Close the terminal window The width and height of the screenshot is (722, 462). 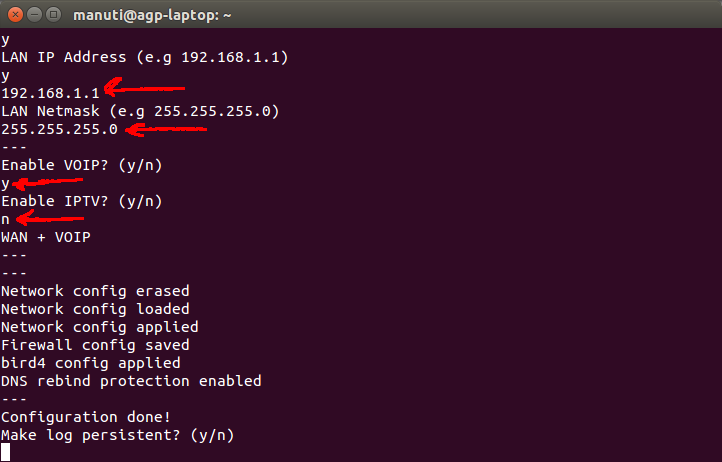tap(14, 15)
